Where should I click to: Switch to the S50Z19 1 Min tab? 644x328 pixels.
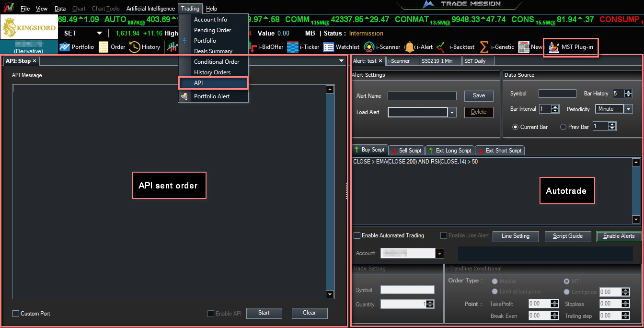coord(440,61)
